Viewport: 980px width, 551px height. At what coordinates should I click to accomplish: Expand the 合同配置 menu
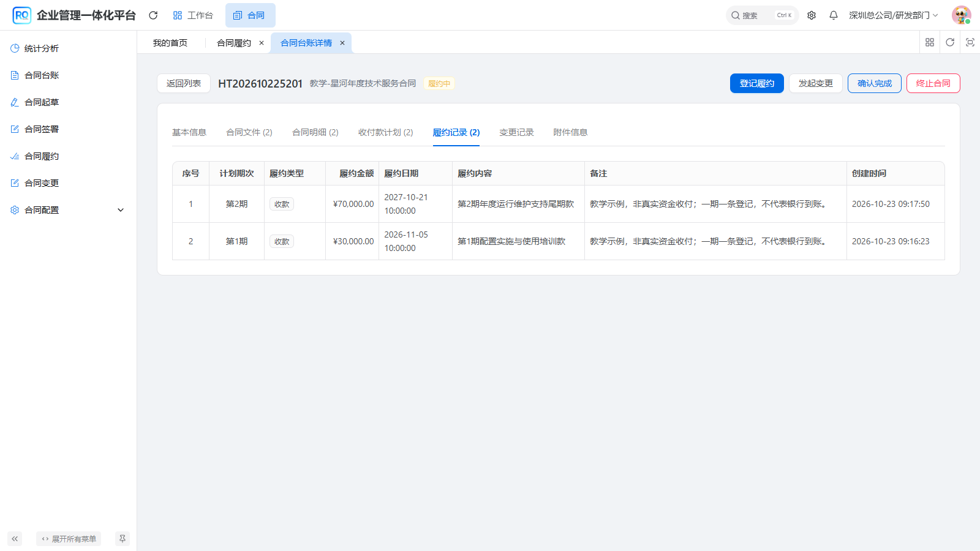68,210
